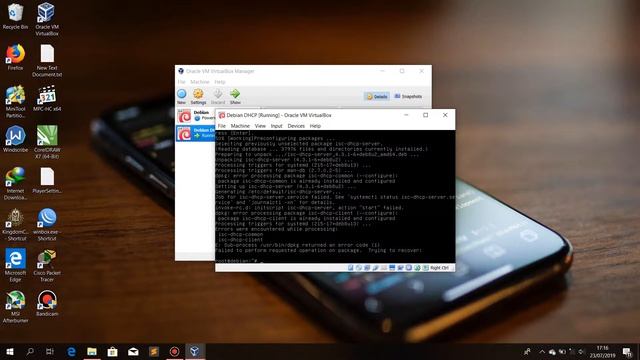Viewport: 640px width, 360px height.
Task: Click inside the Debian terminal screen
Action: coord(335,196)
